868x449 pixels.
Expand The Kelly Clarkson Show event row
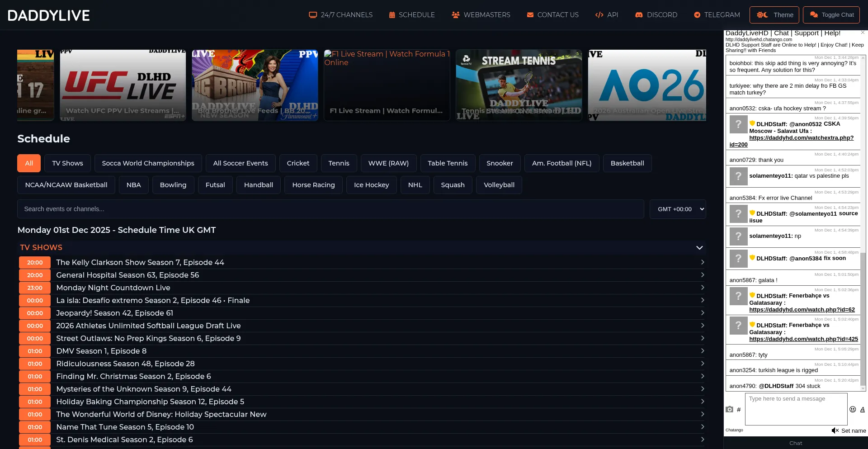coord(702,262)
